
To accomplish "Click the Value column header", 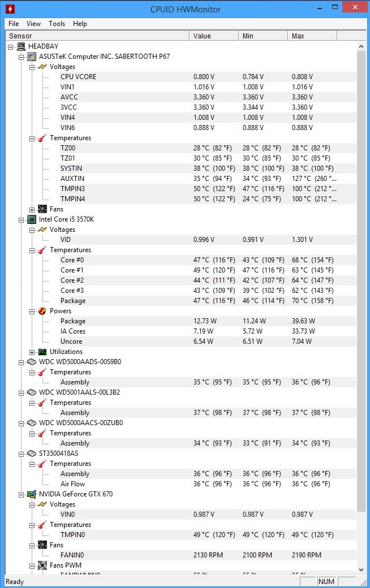I will (214, 36).
